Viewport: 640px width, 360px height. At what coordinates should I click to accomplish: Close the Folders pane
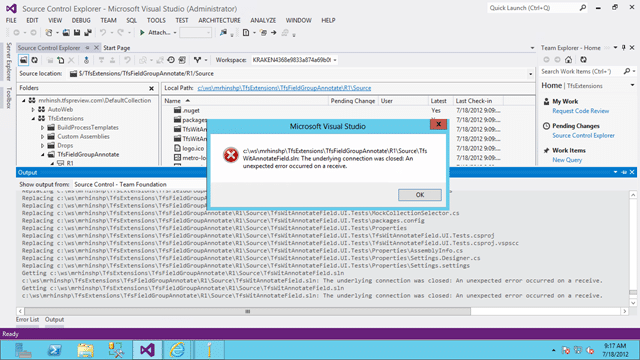[151, 88]
